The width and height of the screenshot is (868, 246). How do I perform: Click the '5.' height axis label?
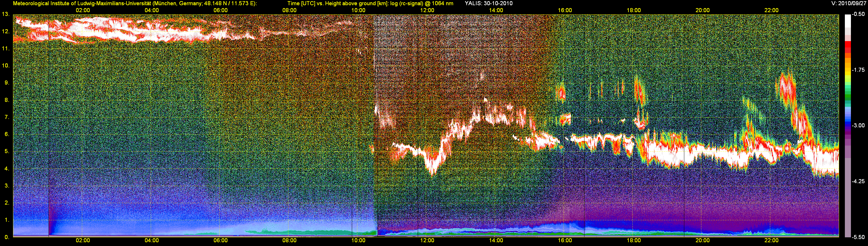7,151
